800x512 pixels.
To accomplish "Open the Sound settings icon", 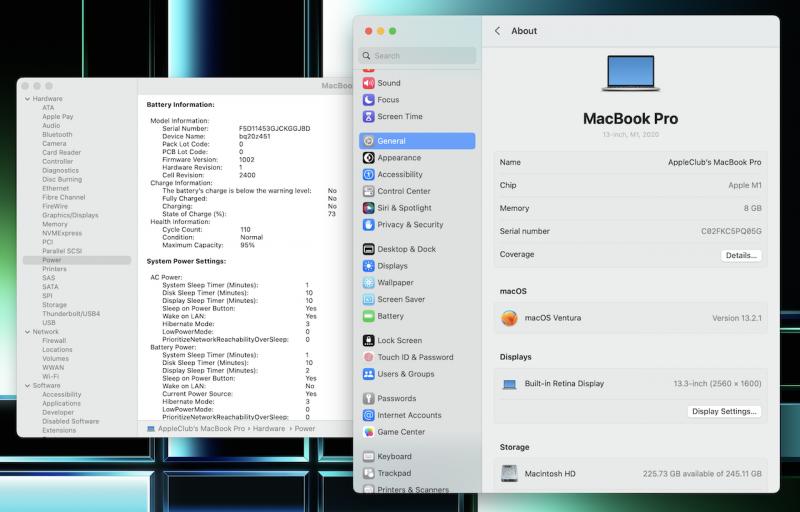I will [369, 83].
